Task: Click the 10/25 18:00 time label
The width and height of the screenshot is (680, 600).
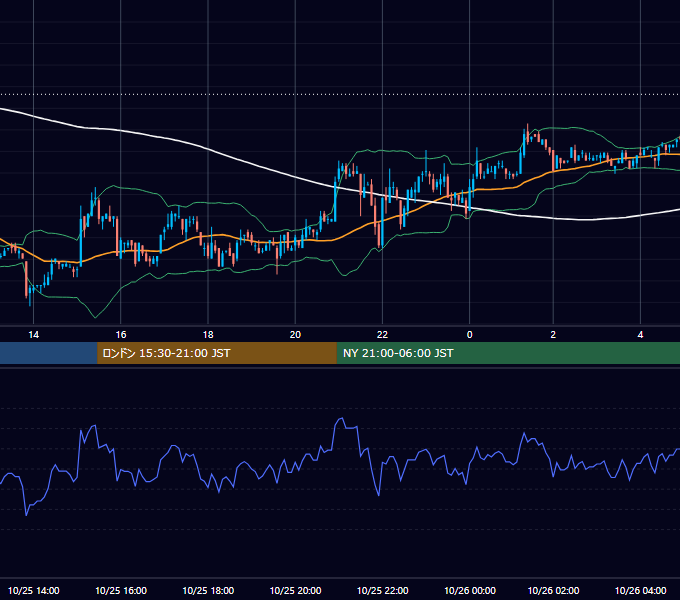Action: [x=208, y=590]
